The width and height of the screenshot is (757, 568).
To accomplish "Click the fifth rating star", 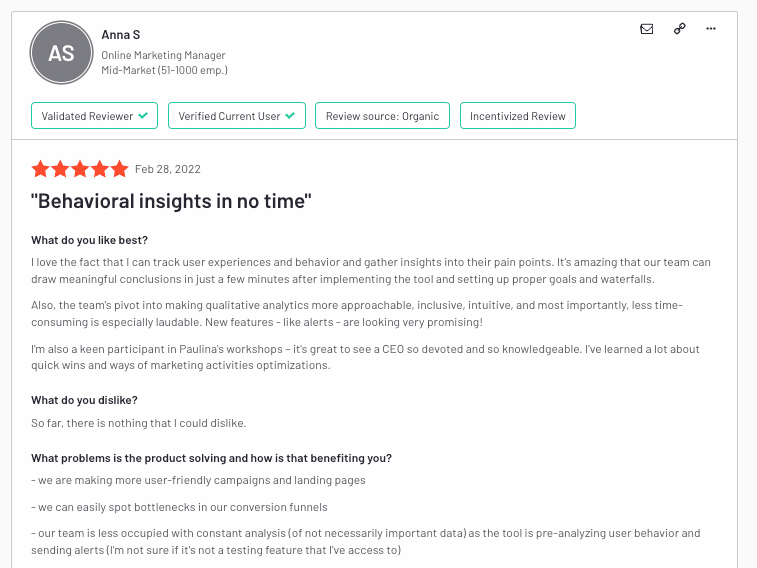I will (119, 169).
